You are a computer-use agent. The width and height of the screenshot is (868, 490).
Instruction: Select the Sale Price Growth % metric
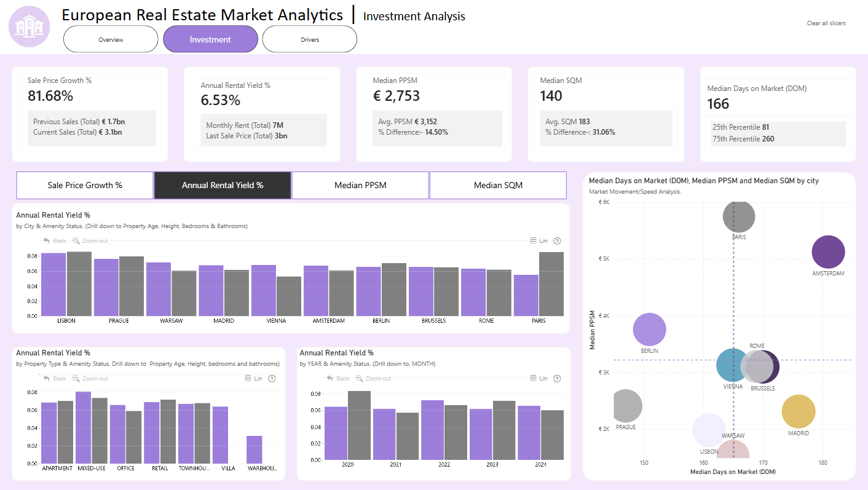point(85,185)
